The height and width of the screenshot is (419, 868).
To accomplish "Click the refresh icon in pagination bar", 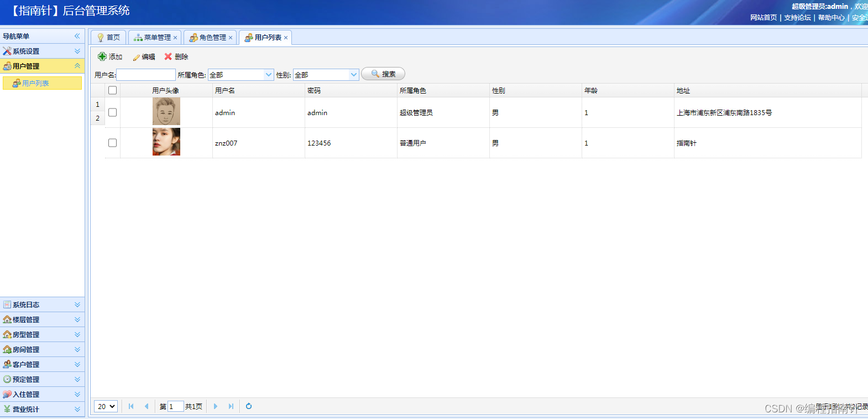I will (249, 406).
